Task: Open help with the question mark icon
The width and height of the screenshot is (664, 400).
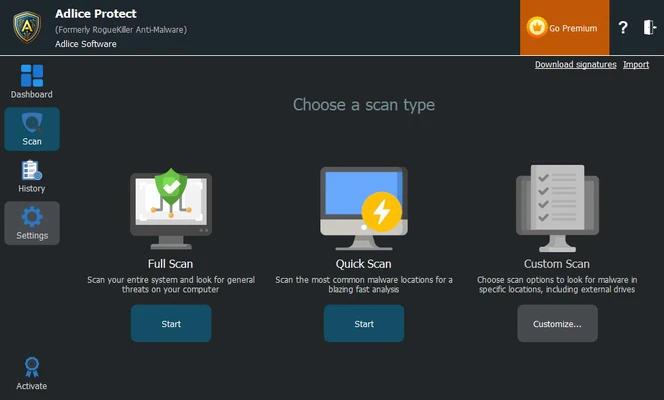Action: click(x=623, y=28)
